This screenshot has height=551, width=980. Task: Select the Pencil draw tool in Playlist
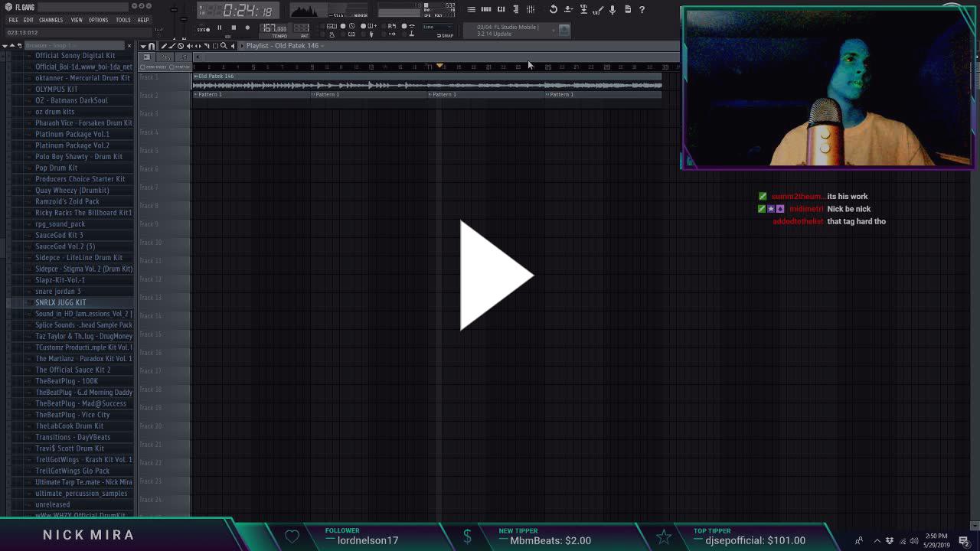163,46
